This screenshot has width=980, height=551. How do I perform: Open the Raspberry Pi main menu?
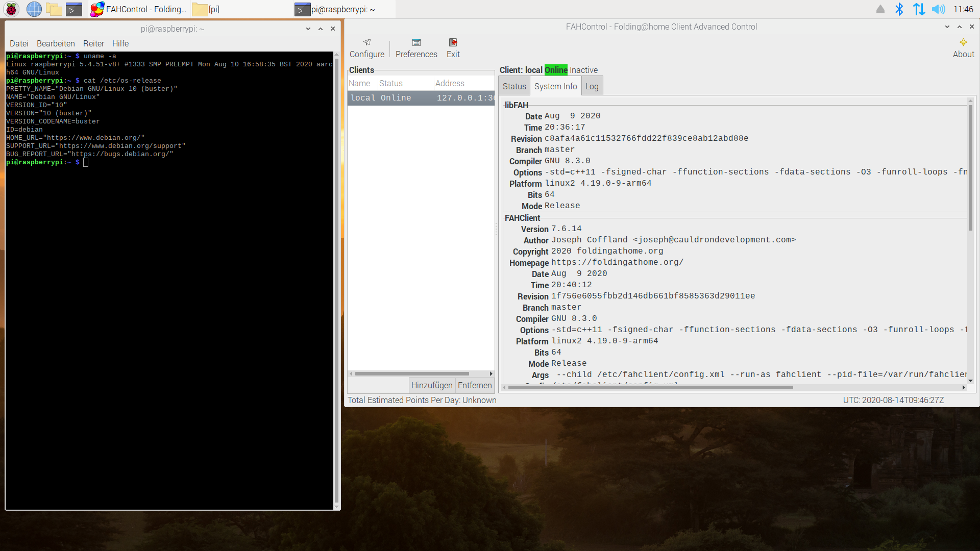click(11, 9)
